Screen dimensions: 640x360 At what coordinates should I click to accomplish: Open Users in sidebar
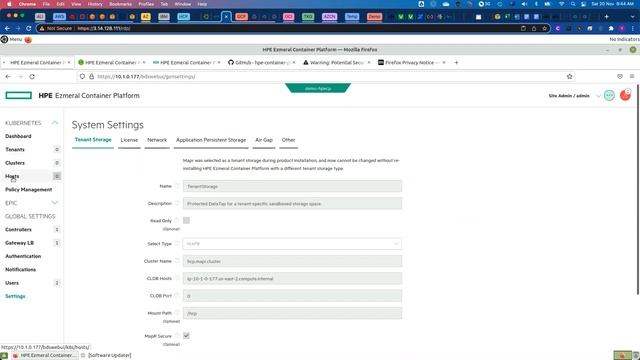[x=12, y=283]
